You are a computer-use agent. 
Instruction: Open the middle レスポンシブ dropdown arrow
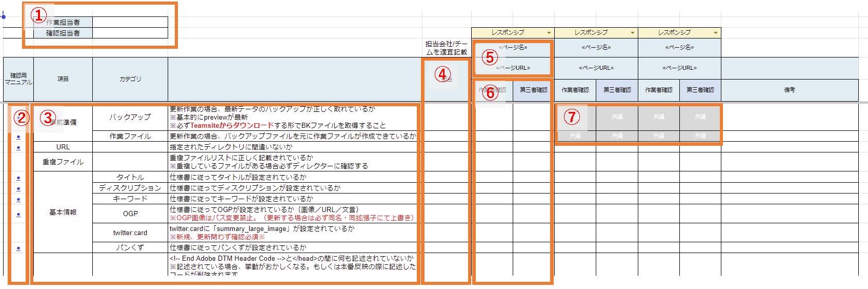click(633, 32)
